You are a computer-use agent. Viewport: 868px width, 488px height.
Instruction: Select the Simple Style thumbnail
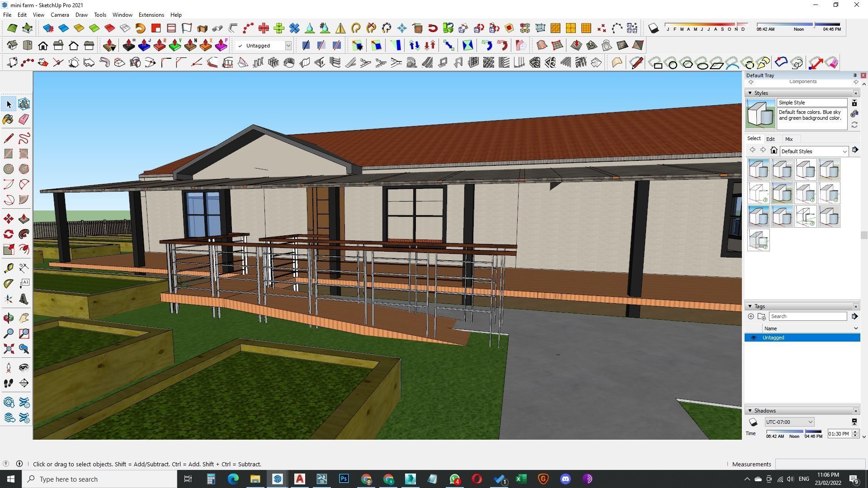pos(760,114)
